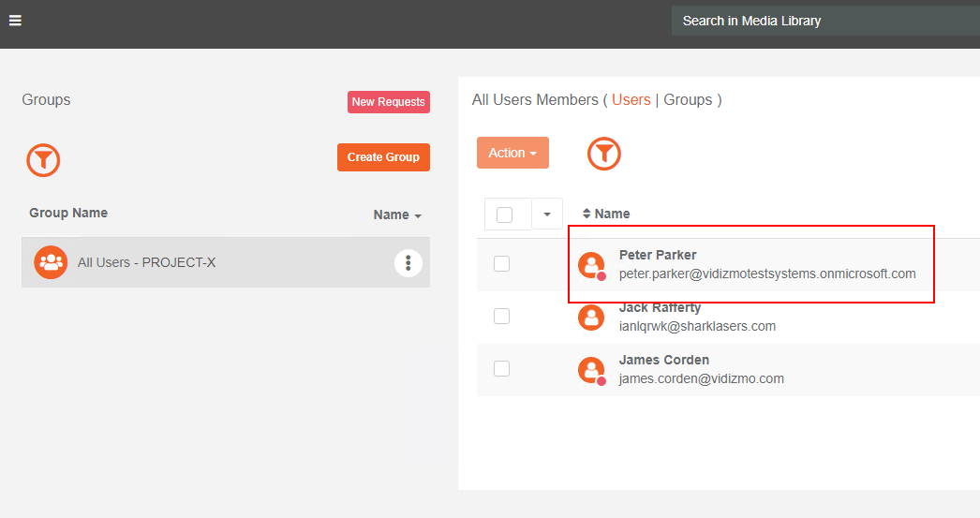Click the Create Group button
This screenshot has height=518, width=980.
[383, 157]
